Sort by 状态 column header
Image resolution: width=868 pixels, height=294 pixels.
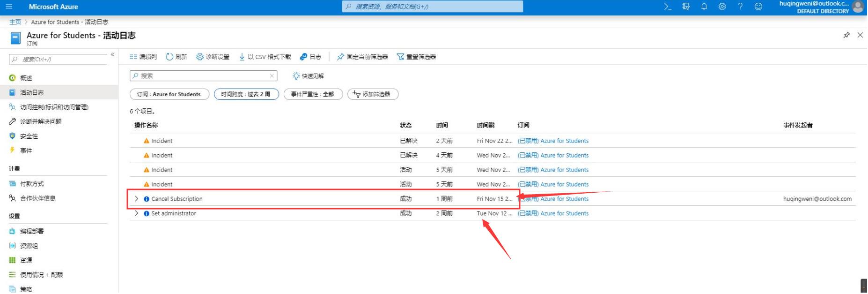tap(405, 125)
